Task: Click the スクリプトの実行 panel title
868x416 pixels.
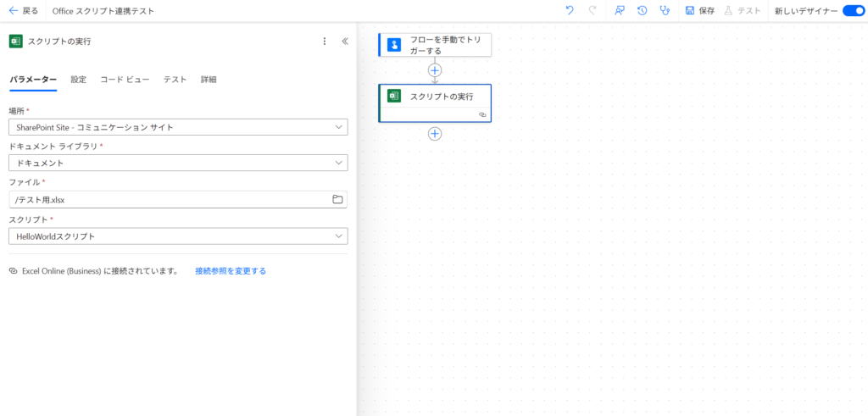Action: (60, 42)
